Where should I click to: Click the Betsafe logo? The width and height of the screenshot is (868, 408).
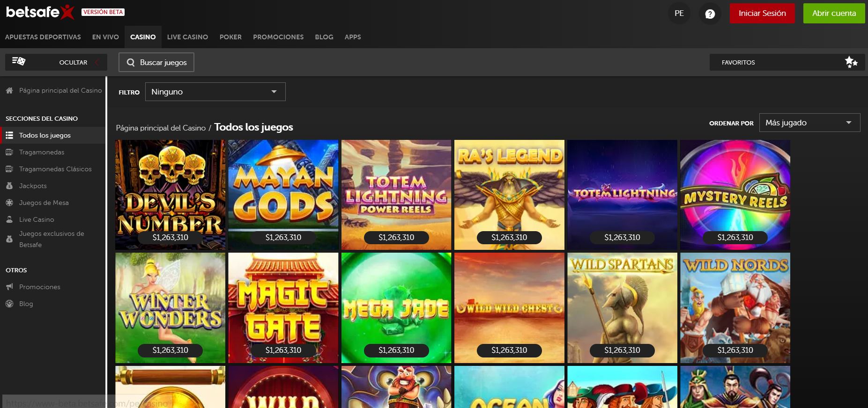pyautogui.click(x=40, y=12)
